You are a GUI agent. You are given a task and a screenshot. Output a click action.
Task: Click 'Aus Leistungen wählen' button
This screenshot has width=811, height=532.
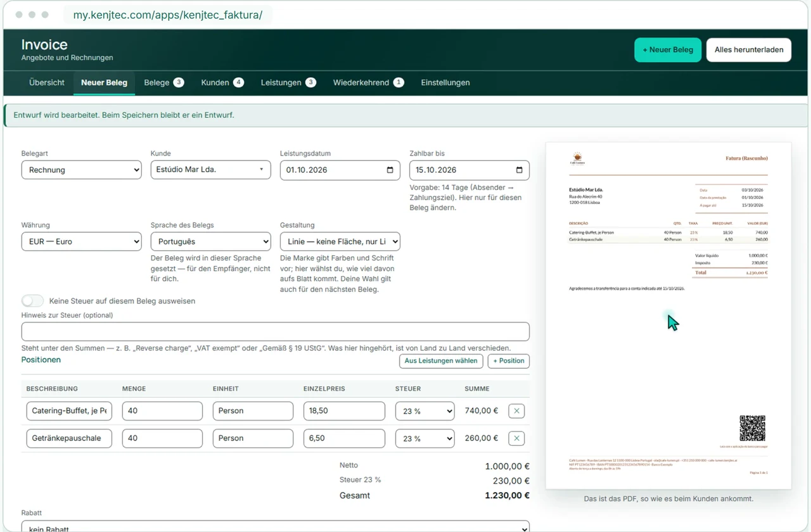tap(441, 361)
